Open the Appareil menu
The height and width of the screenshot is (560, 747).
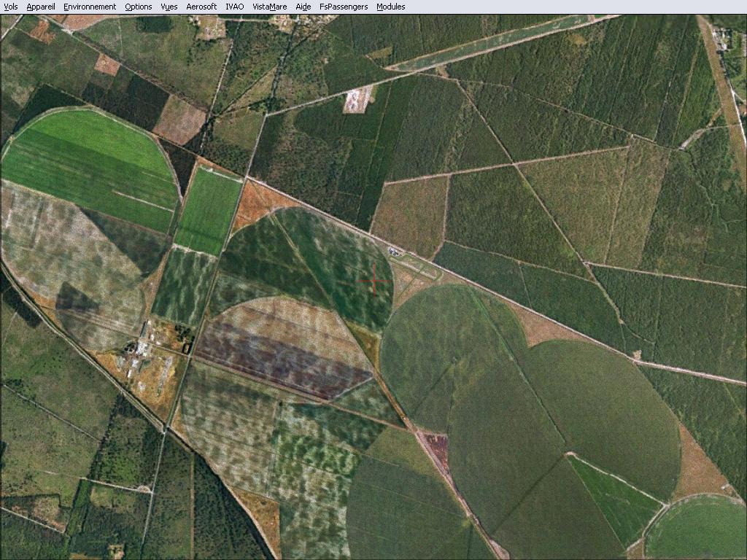click(41, 7)
